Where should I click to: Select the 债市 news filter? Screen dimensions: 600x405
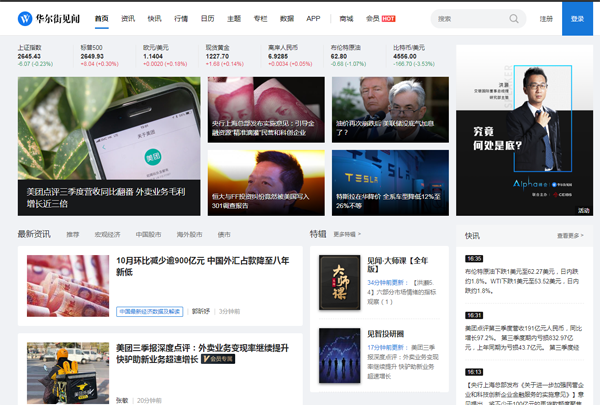224,235
